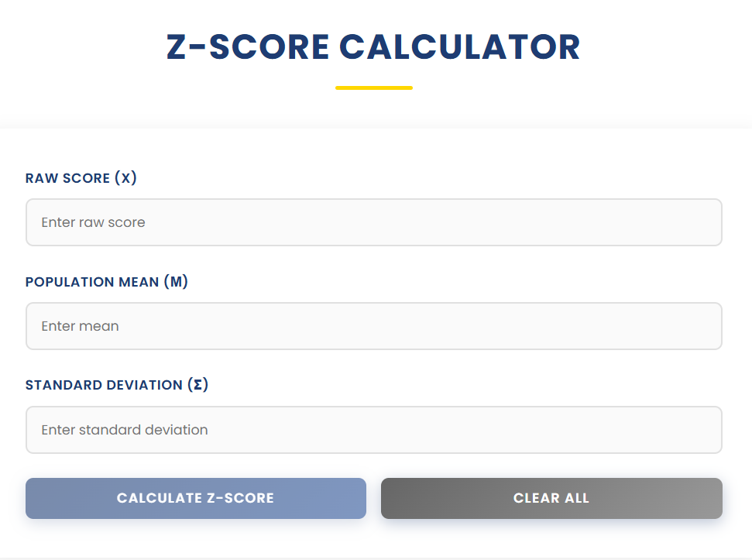Click the Enter standard deviation input field
Image resolution: width=752 pixels, height=560 pixels.
(x=374, y=429)
